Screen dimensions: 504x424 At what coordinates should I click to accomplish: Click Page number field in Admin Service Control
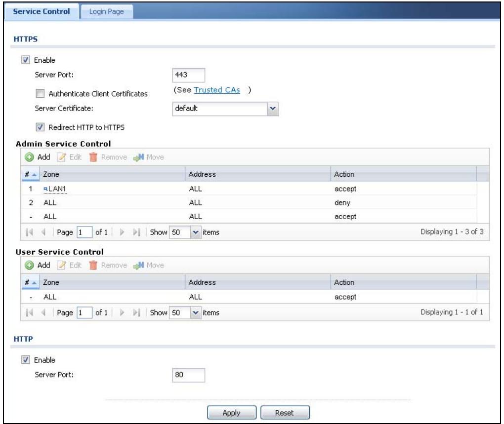(84, 232)
